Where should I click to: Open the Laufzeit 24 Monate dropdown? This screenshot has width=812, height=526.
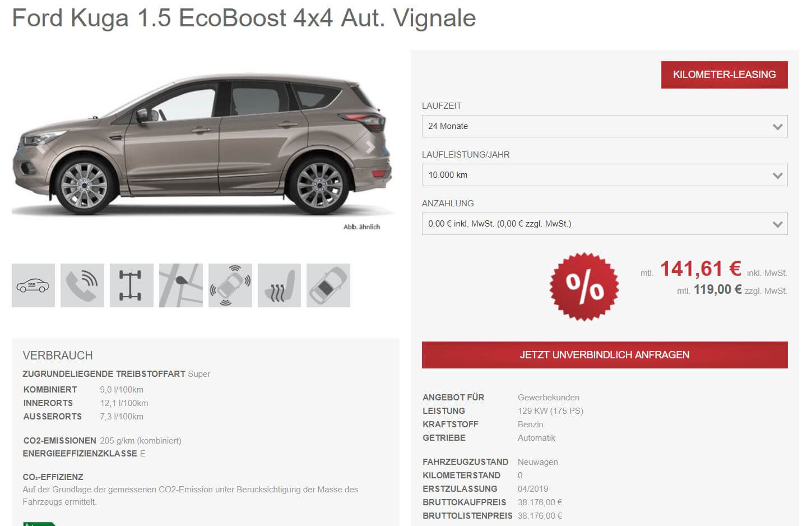coord(605,126)
